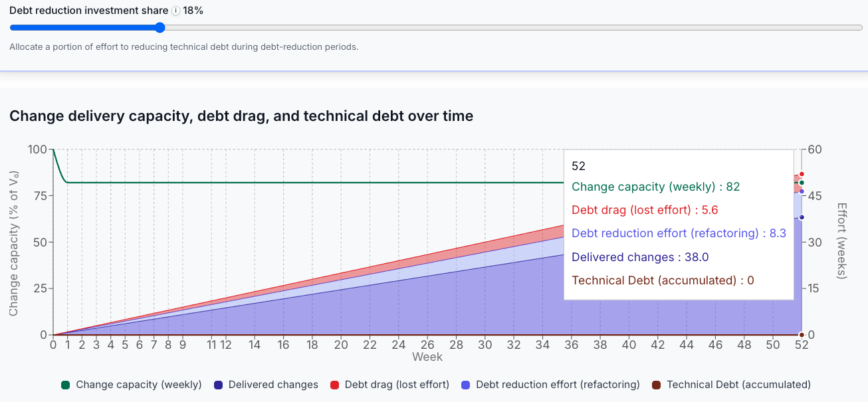Hide the Debt drag (lost effort) series
This screenshot has width=868, height=402.
[397, 384]
